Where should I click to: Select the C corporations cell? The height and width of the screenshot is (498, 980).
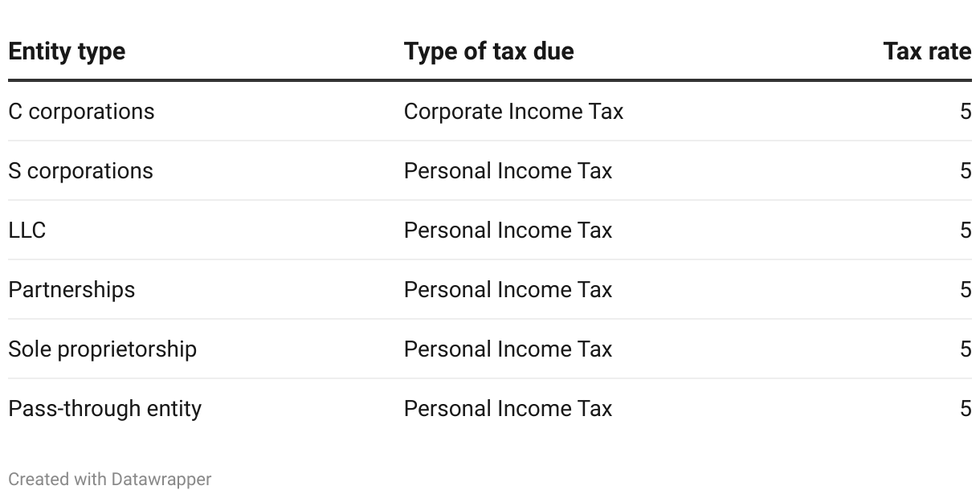coord(81,111)
